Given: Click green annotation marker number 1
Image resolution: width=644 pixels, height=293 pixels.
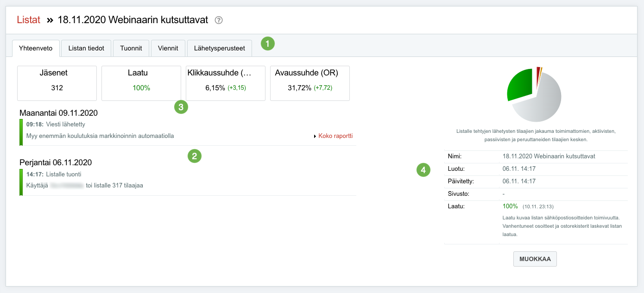Looking at the screenshot, I should 268,44.
